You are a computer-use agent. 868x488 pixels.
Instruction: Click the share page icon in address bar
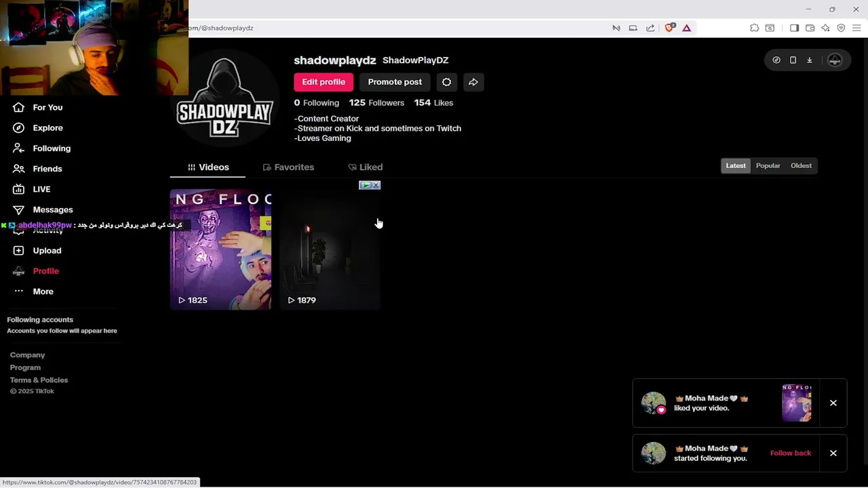click(x=650, y=28)
